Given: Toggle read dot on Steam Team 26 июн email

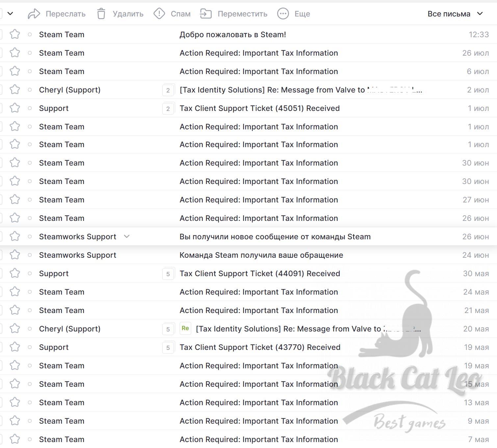Looking at the screenshot, I should [x=30, y=218].
